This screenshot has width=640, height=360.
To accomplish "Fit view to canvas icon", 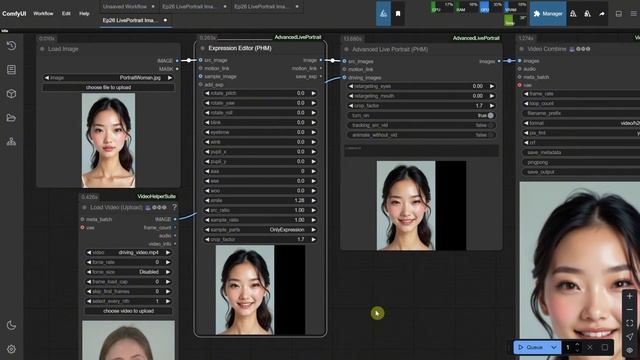I will pyautogui.click(x=629, y=323).
